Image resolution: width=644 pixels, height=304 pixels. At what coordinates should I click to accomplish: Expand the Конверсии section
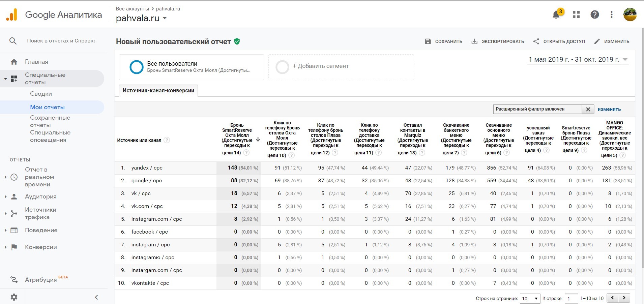click(x=5, y=247)
